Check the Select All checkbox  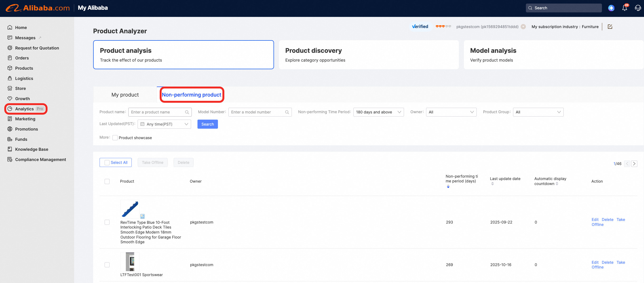(x=107, y=162)
